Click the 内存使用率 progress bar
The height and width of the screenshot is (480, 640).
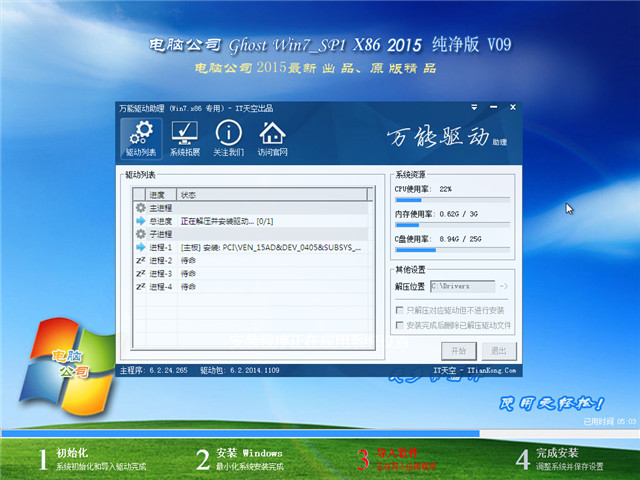click(453, 225)
